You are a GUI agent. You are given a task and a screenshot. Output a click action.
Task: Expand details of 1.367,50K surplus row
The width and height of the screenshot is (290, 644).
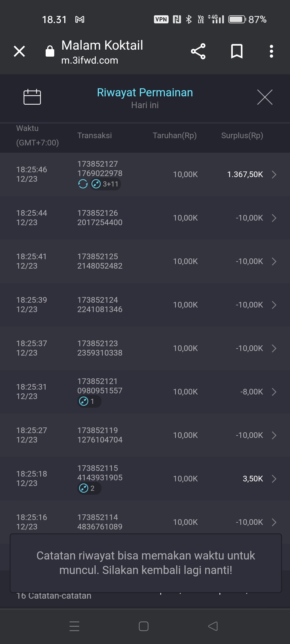pos(274,174)
